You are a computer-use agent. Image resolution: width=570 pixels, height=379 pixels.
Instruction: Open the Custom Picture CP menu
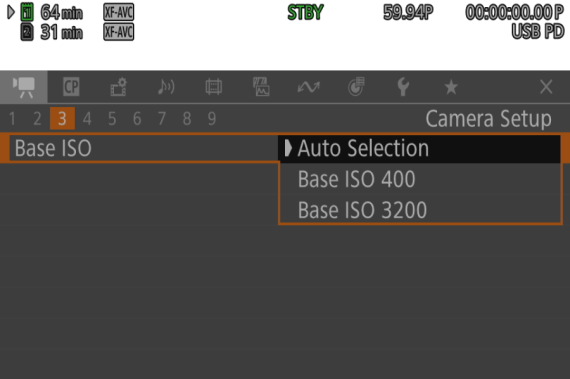click(71, 87)
